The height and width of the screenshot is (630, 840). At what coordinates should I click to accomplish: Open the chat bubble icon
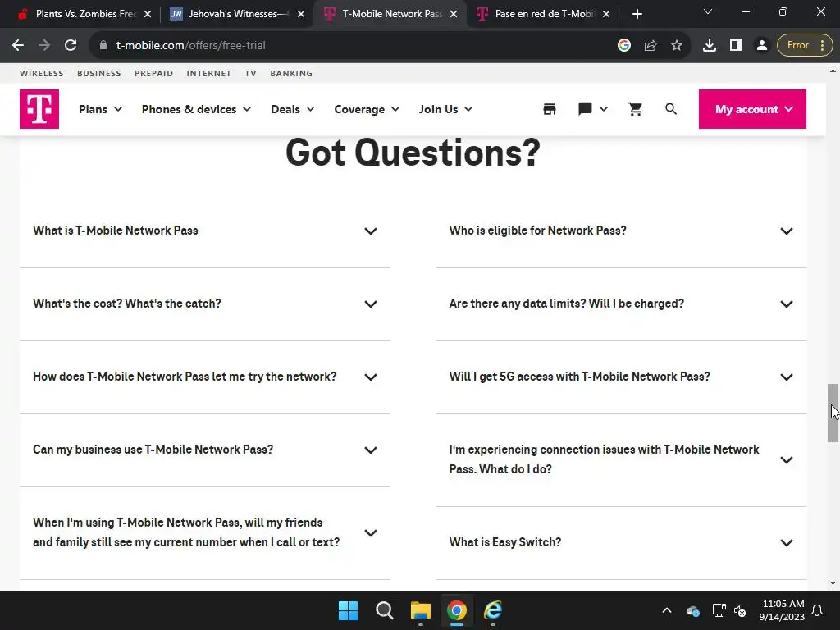(585, 109)
